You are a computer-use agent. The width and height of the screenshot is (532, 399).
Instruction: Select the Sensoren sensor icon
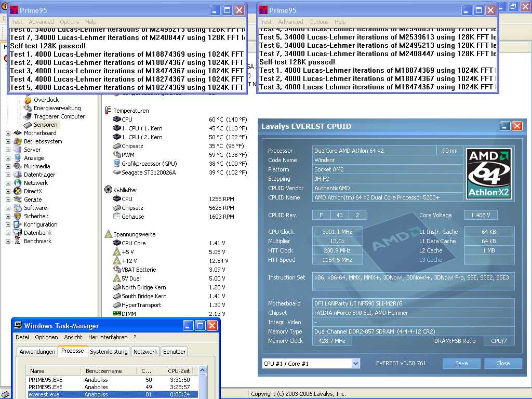pyautogui.click(x=28, y=125)
